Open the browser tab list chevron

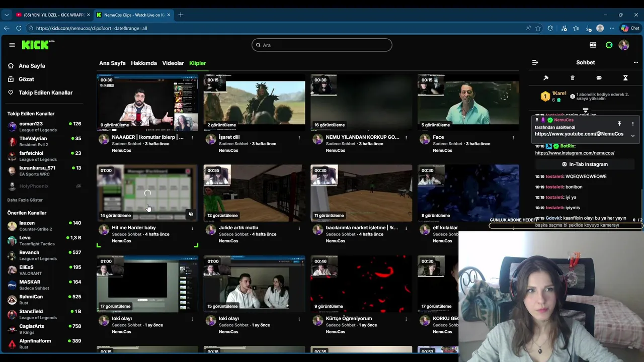pos(7,15)
